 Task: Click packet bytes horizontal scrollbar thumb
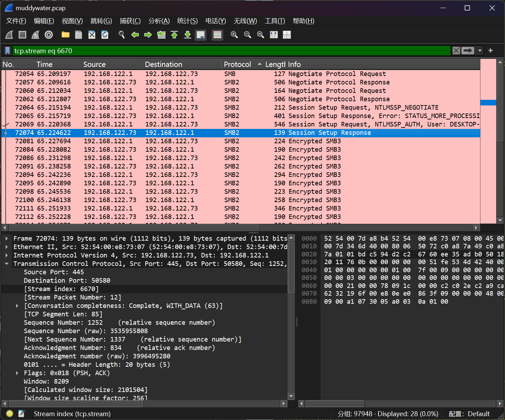(x=335, y=404)
